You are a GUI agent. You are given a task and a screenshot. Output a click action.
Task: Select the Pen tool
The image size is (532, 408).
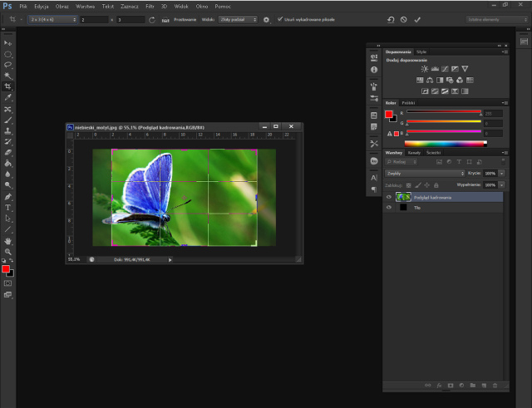7,197
